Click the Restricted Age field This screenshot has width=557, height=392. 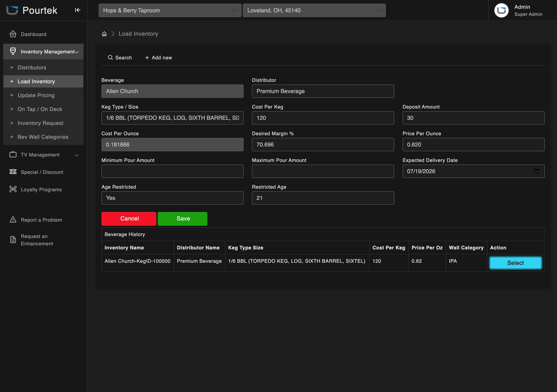[323, 198]
